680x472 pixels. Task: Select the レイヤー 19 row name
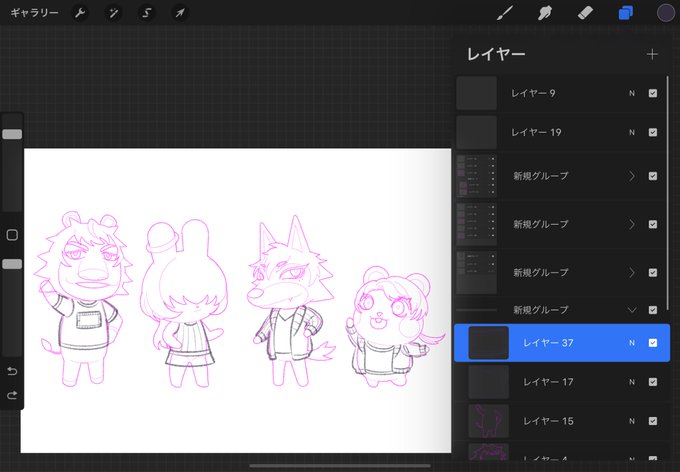click(536, 132)
